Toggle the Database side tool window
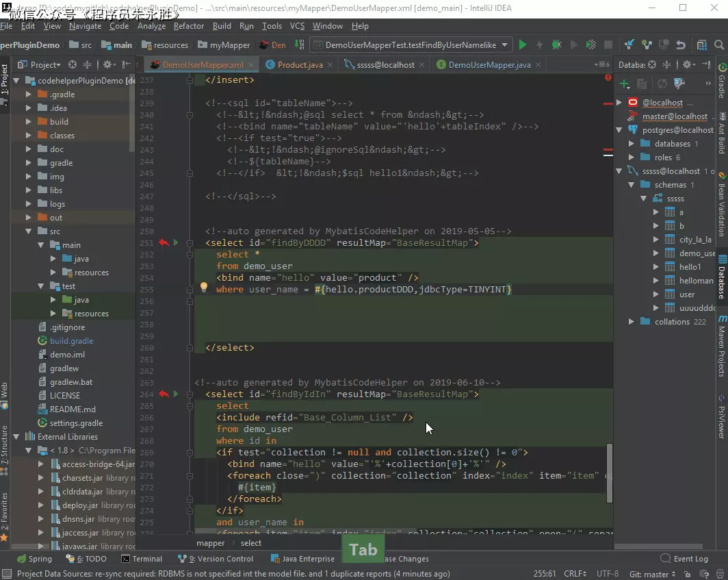 pos(722,277)
